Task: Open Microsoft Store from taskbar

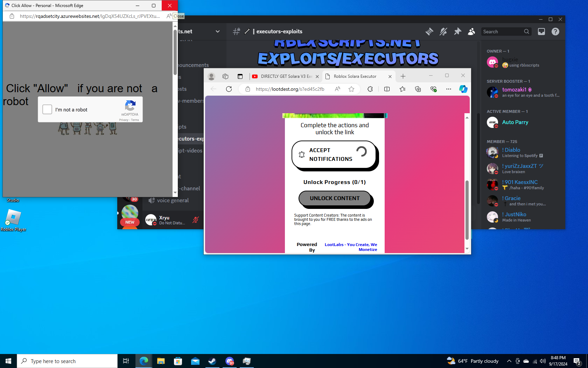Action: 178,361
